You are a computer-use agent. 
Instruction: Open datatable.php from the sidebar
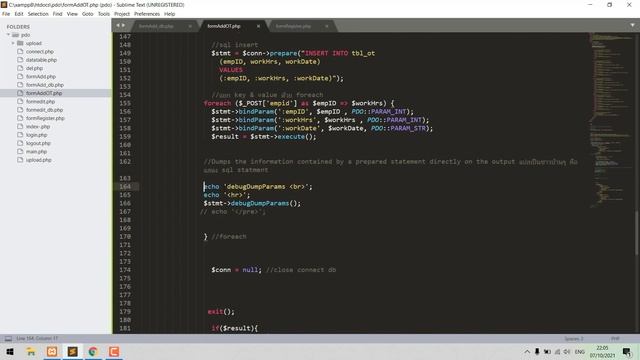[41, 60]
